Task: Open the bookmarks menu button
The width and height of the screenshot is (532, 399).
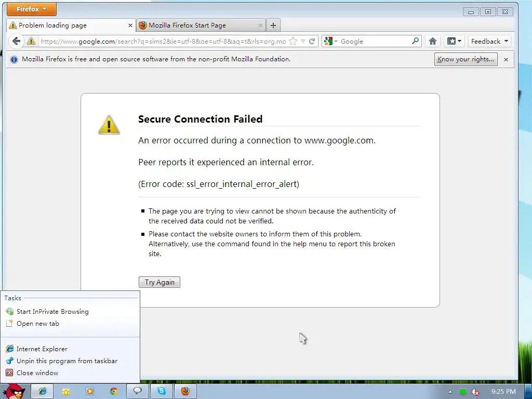Action: click(x=454, y=42)
